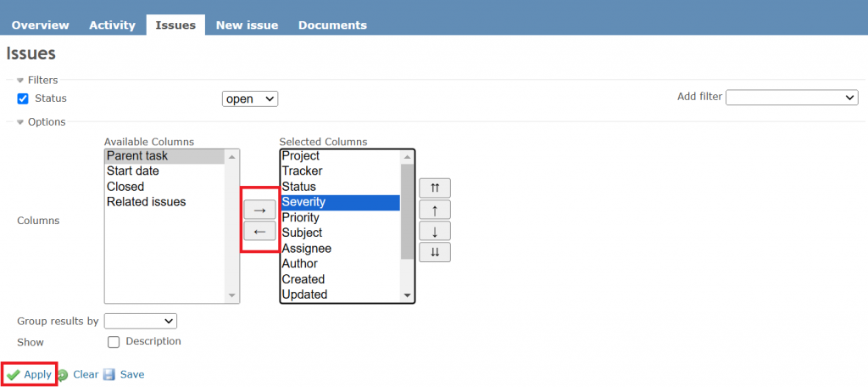
Task: Click the left arrow to remove column
Action: click(259, 231)
